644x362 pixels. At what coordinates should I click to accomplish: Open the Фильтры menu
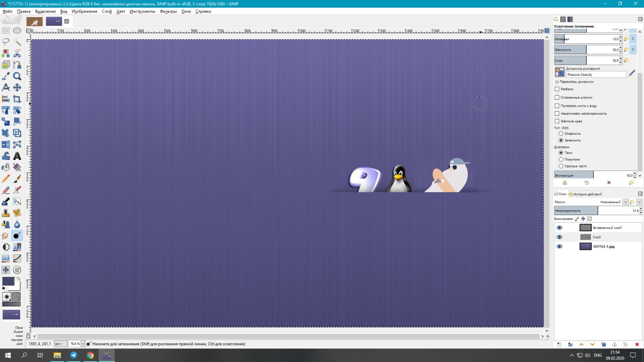click(x=169, y=11)
